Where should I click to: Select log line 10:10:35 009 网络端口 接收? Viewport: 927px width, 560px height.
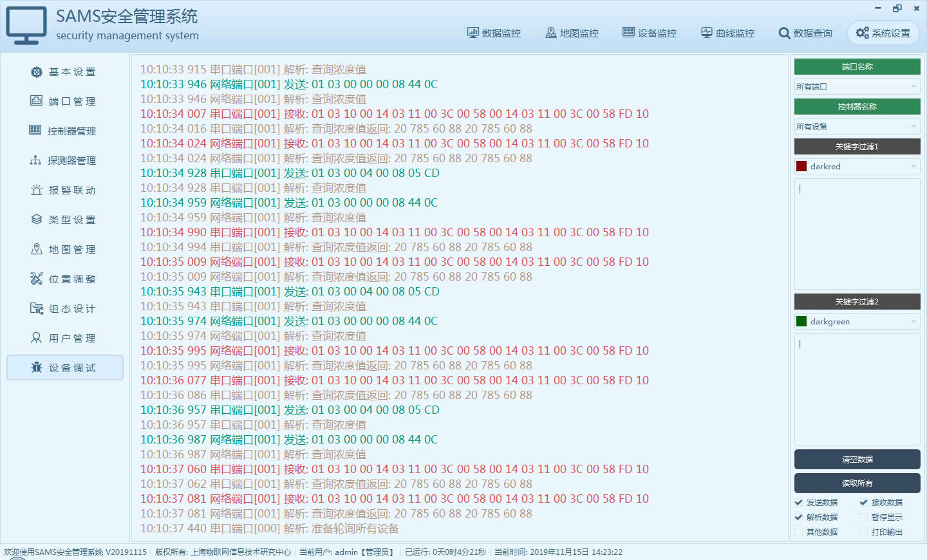(395, 262)
